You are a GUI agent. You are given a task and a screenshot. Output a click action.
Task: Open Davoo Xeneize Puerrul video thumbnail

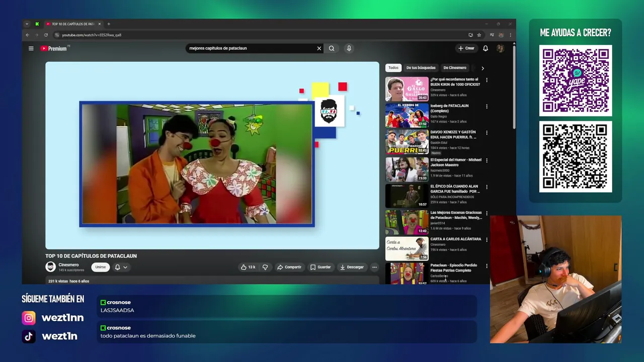click(407, 142)
